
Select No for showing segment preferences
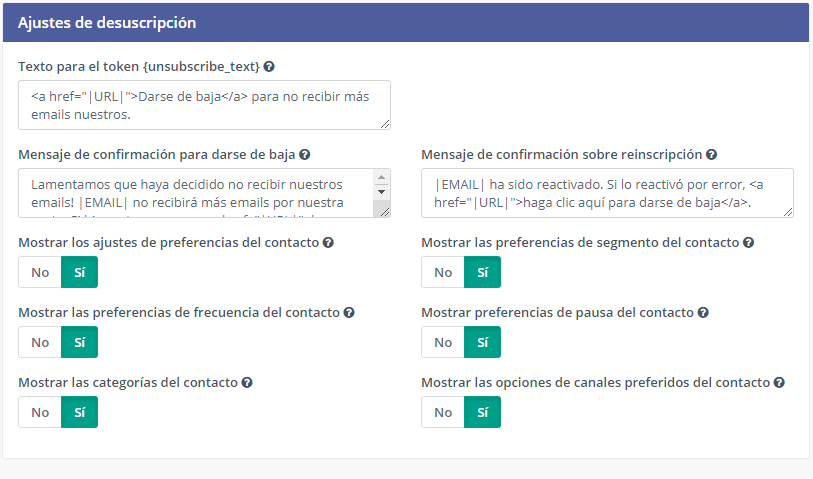(x=443, y=272)
